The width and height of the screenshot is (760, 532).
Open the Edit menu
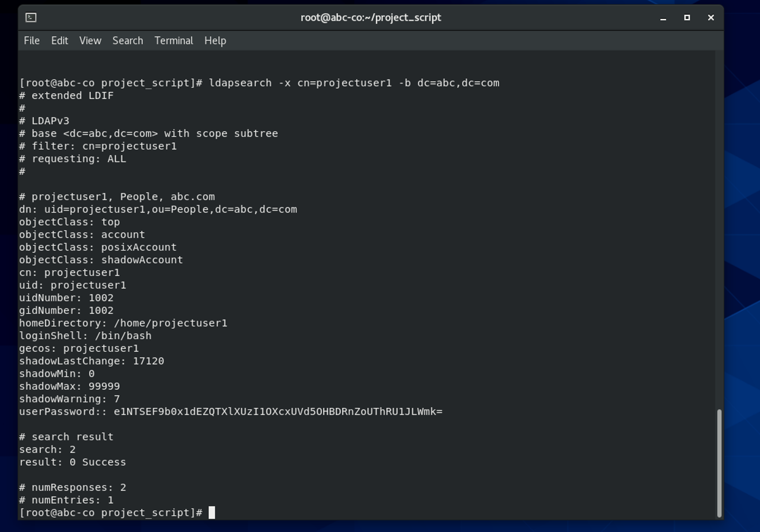pos(59,40)
